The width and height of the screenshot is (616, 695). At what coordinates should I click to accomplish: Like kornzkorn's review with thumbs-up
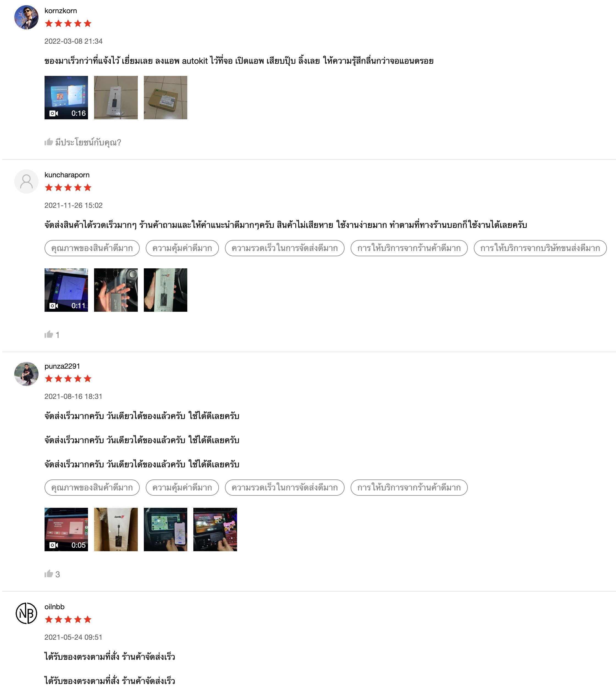(x=49, y=142)
